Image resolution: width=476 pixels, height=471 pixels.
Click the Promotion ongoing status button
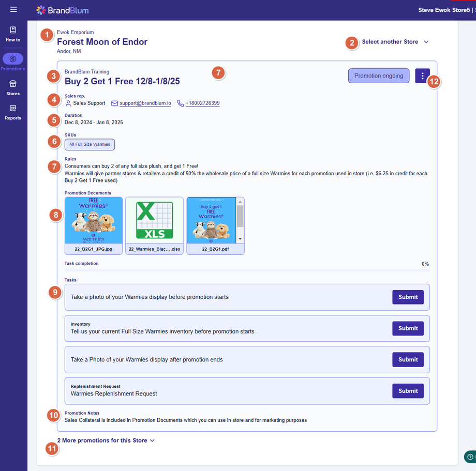click(379, 76)
